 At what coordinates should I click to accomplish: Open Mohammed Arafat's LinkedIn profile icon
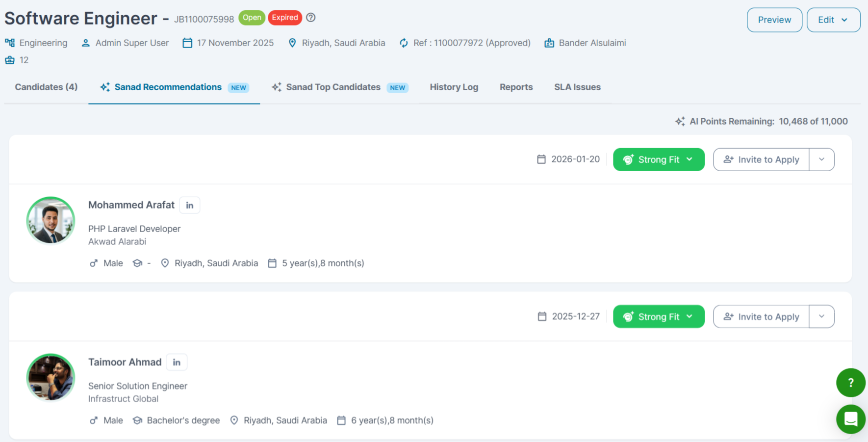[x=190, y=205]
